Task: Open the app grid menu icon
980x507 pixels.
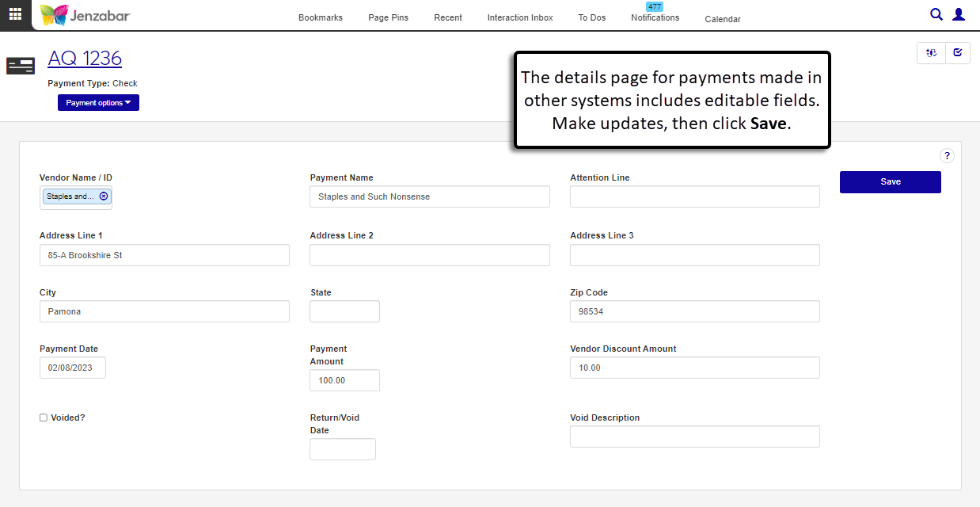Action: pos(15,14)
